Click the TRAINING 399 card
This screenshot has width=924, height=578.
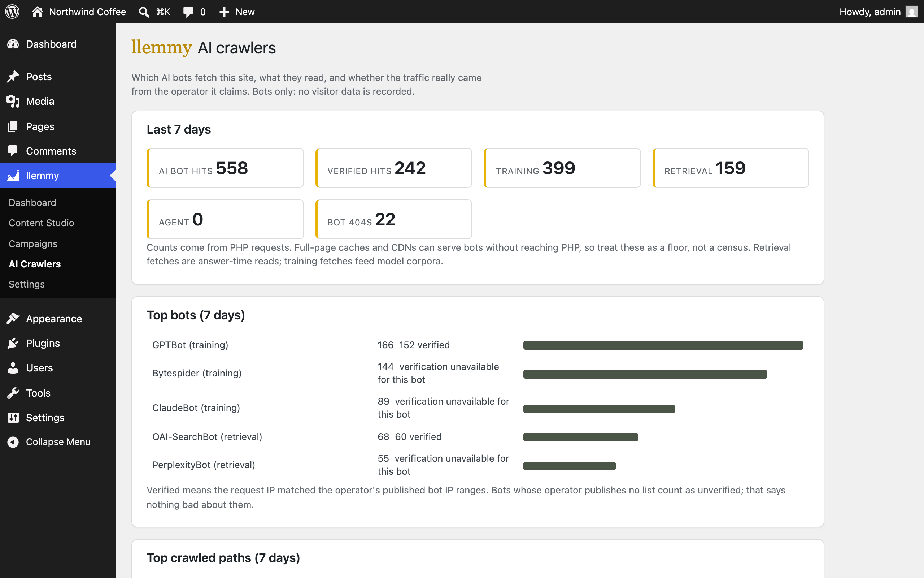[x=562, y=168]
